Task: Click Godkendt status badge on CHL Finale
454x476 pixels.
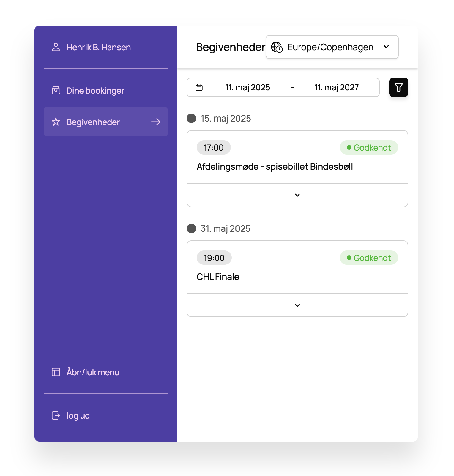Action: 368,258
